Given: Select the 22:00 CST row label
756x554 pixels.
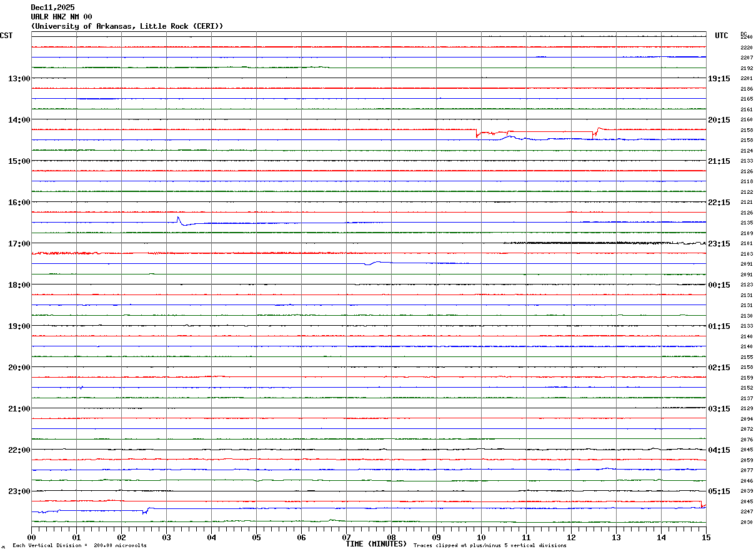Looking at the screenshot, I should (19, 450).
